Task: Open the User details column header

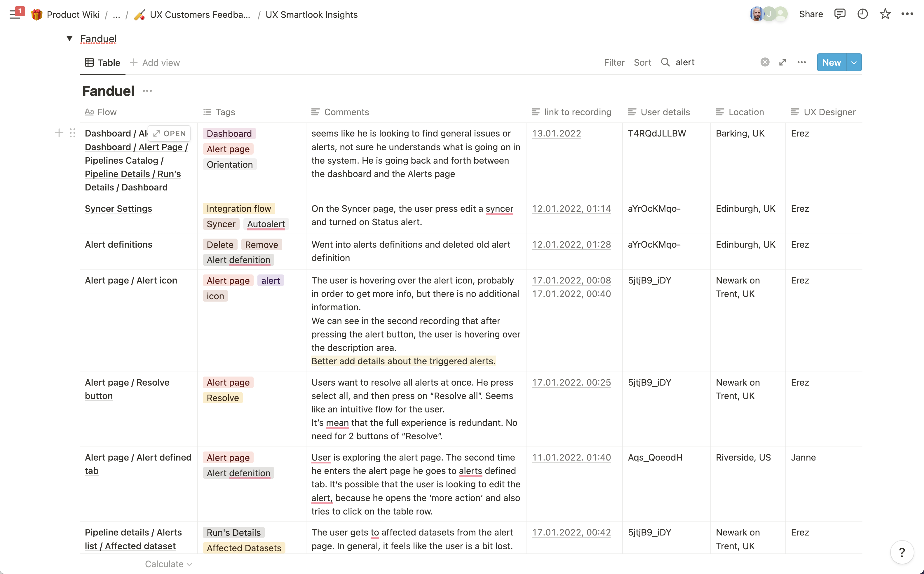Action: click(667, 112)
